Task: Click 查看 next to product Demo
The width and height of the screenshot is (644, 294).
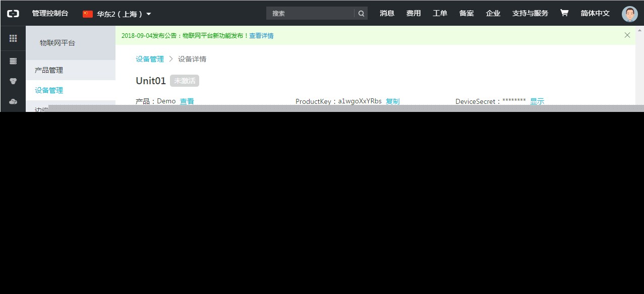Action: (187, 101)
